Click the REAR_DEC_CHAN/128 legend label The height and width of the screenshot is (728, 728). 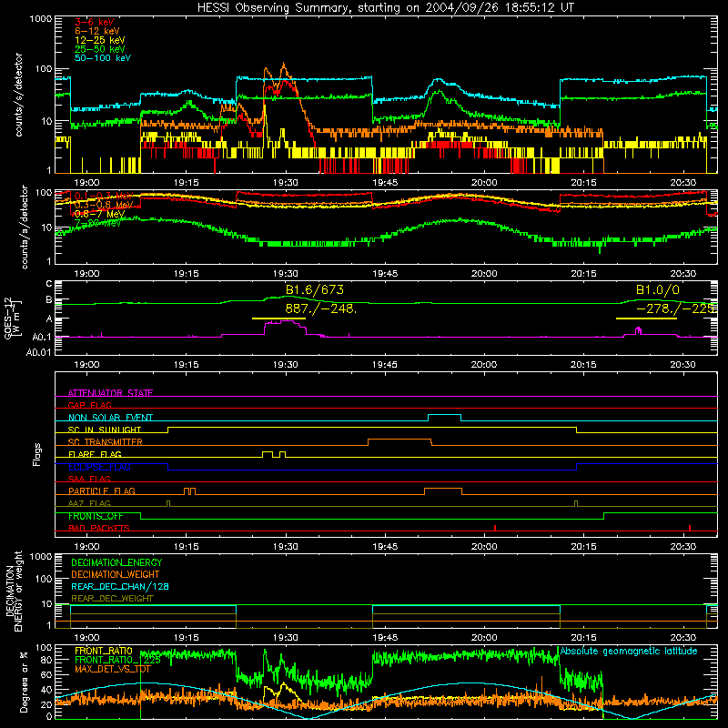[x=120, y=586]
